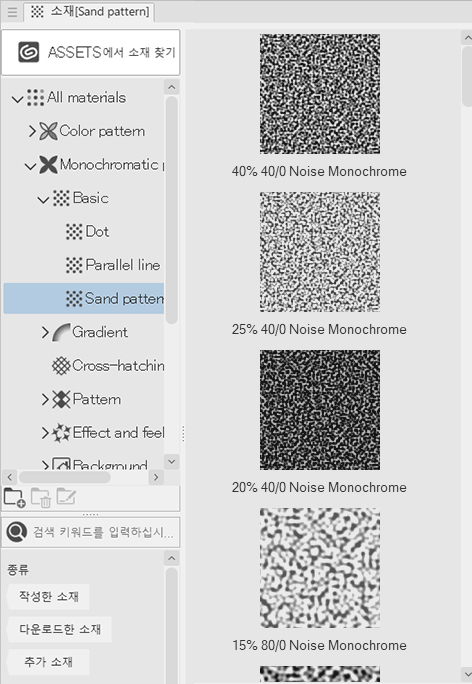
Task: Select the 소재[Sand pattern] tab
Action: 90,11
